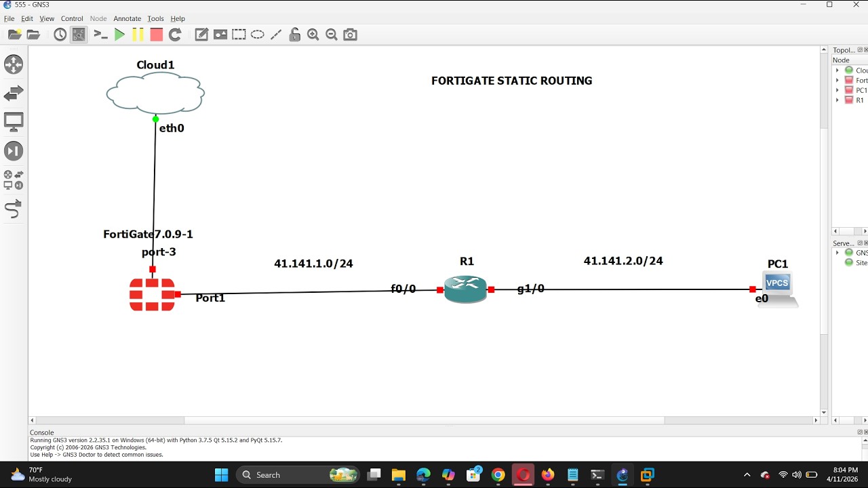Click the Port1 interface label
The width and height of the screenshot is (868, 488).
click(x=210, y=298)
